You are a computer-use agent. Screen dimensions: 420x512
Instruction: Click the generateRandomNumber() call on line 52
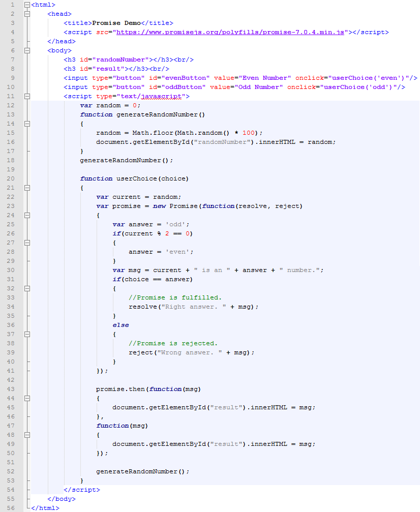[x=143, y=471]
